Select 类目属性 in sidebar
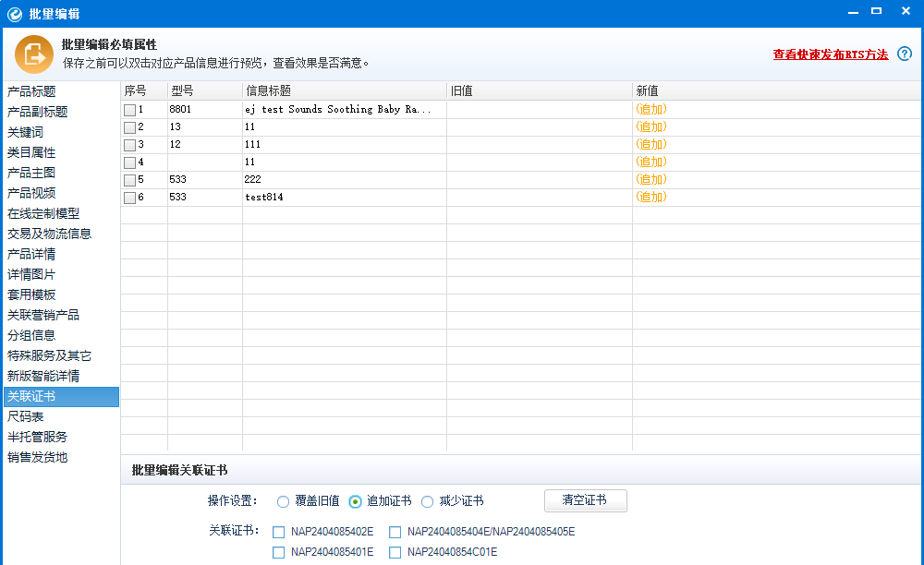The image size is (924, 565). coord(31,152)
